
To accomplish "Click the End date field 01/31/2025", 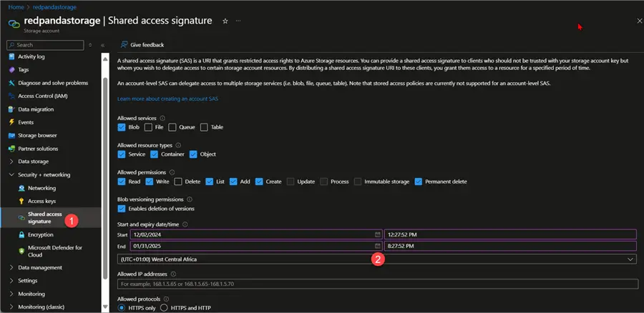I will pyautogui.click(x=256, y=246).
